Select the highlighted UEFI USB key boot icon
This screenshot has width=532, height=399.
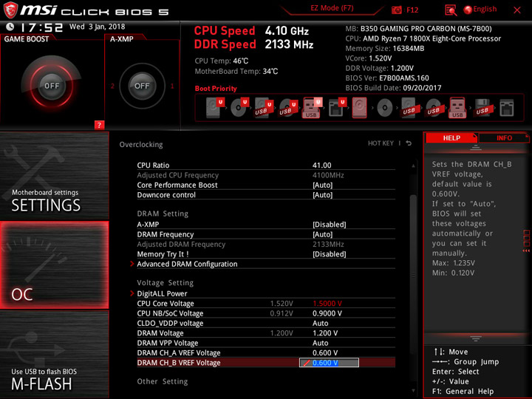tap(312, 108)
